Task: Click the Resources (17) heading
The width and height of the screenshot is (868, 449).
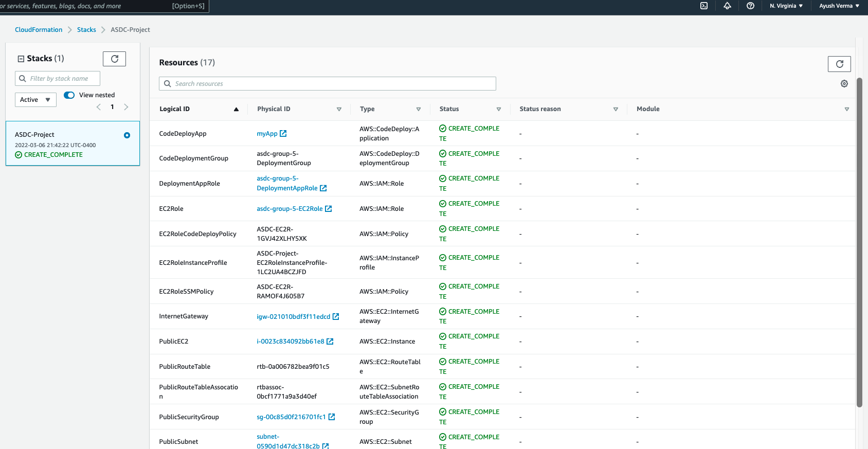Action: [x=187, y=62]
